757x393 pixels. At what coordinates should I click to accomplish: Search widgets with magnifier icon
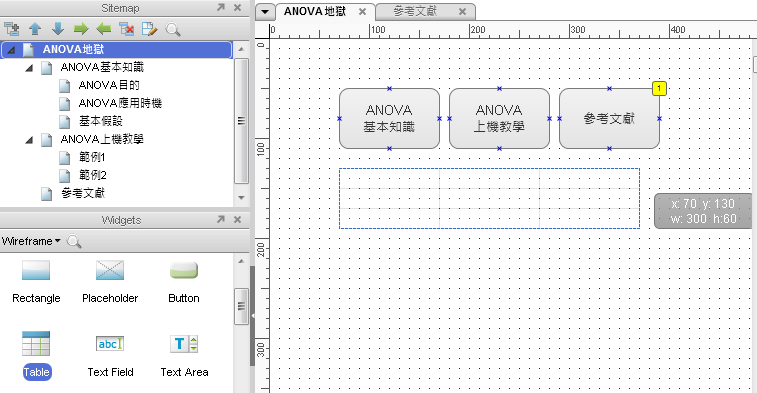pyautogui.click(x=74, y=241)
